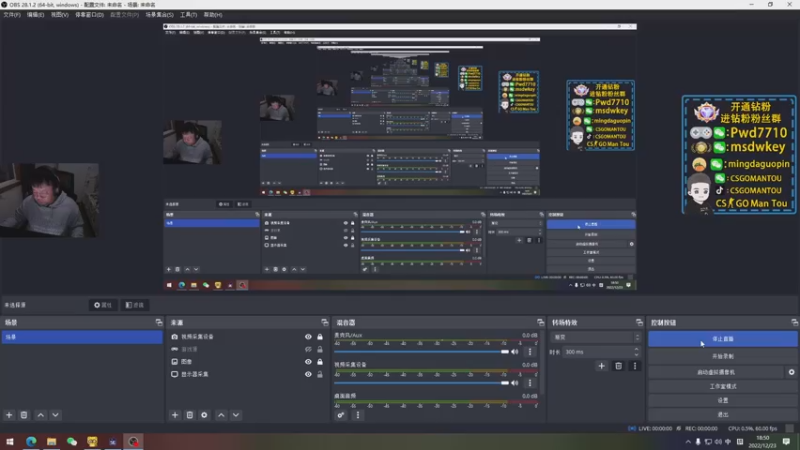Open the File menu
The height and width of the screenshot is (450, 800).
[x=12, y=15]
